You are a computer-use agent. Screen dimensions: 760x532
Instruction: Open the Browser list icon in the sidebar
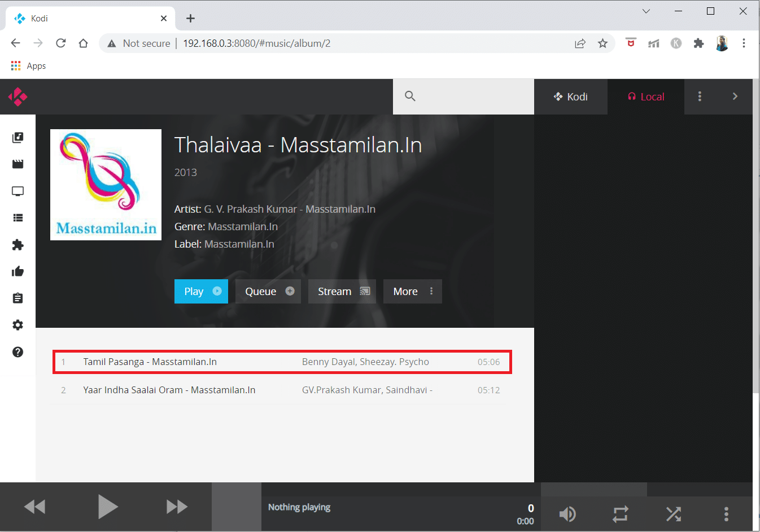[18, 218]
